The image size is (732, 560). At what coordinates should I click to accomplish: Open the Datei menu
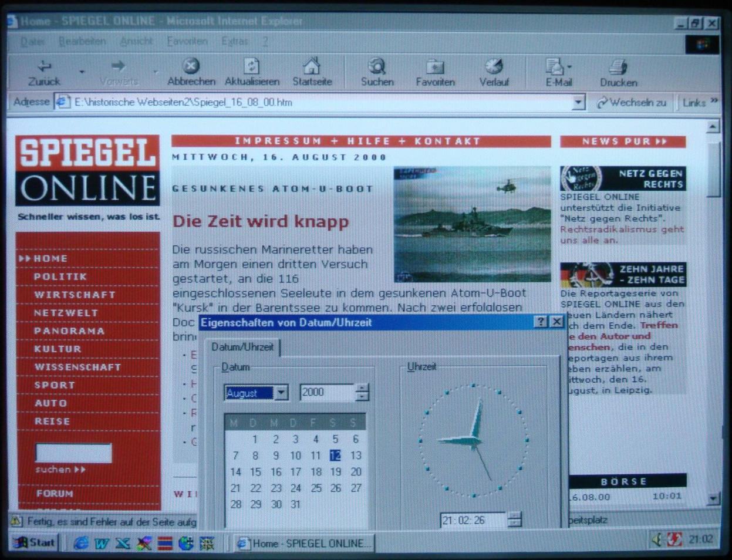click(x=33, y=42)
